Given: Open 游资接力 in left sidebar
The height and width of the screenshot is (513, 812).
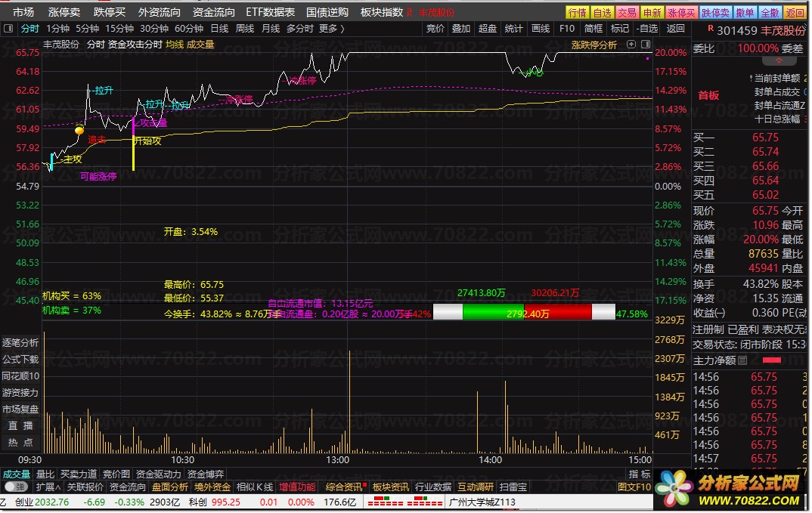Looking at the screenshot, I should 20,392.
